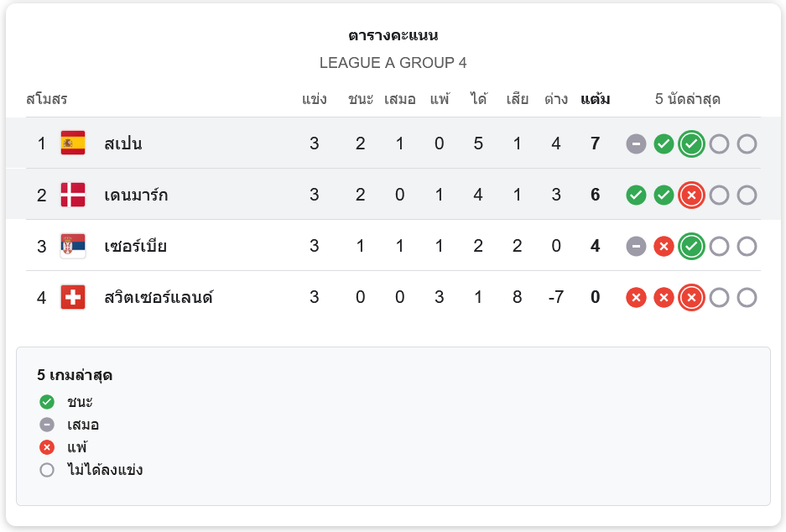Screen dimensions: 786x532
Task: Click Serbia's draw icon in recent matches
Action: 637,247
